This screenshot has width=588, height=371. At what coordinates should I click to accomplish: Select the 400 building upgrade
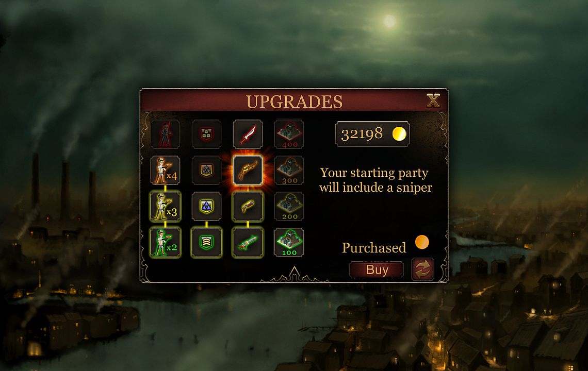coord(289,134)
